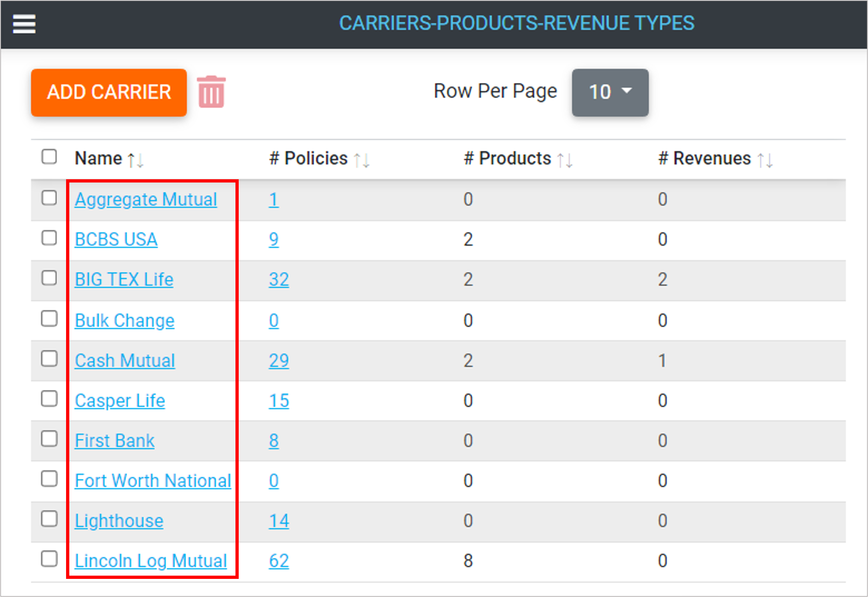View Casper Life's 15 policies link
The image size is (868, 597).
click(x=279, y=401)
